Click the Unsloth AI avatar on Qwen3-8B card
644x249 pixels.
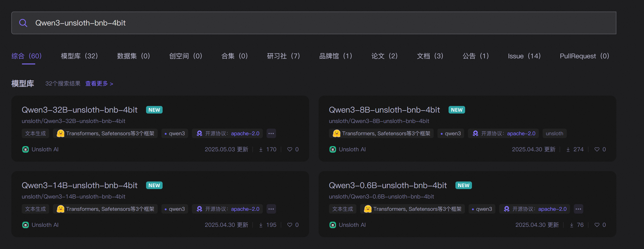pos(333,149)
